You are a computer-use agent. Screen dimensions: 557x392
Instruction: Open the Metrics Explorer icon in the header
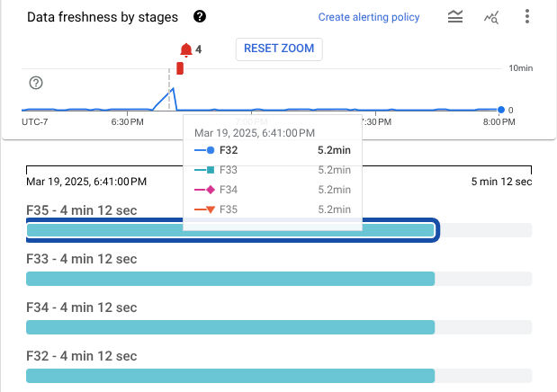pos(491,17)
